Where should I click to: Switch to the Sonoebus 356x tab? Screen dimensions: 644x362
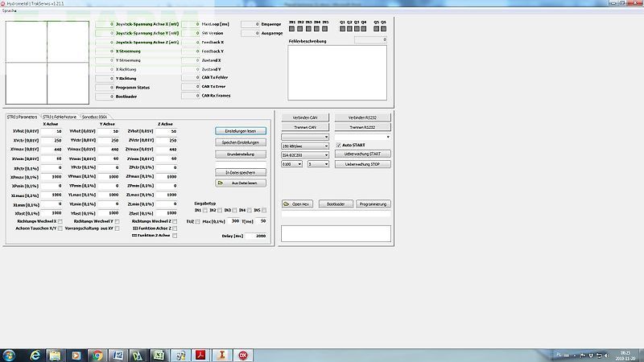click(94, 117)
